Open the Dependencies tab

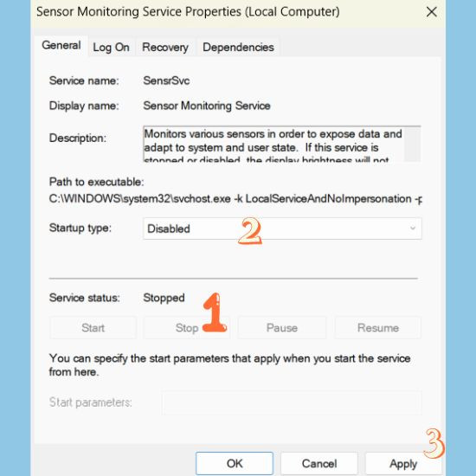[x=238, y=48]
